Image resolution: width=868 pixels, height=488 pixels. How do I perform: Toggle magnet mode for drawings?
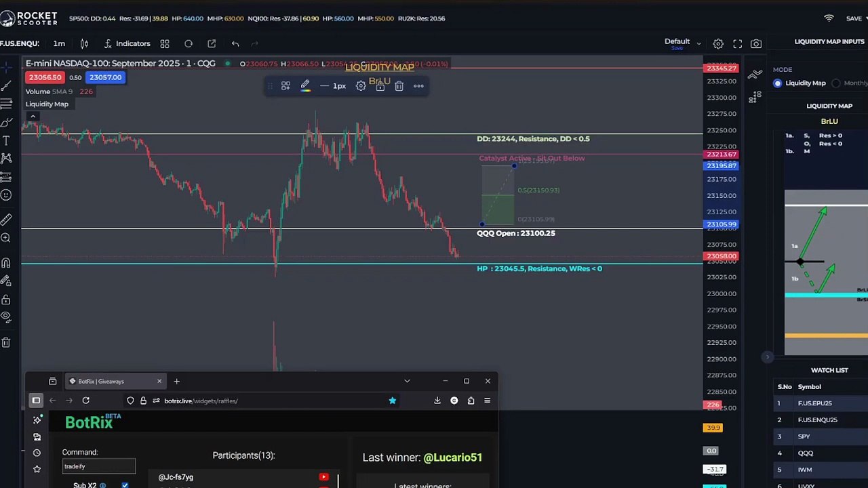point(6,263)
